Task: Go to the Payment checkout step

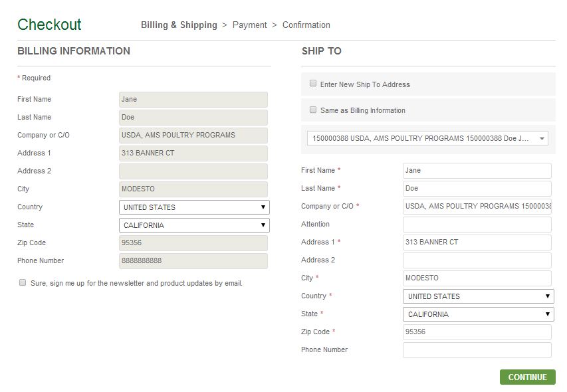Action: (249, 25)
